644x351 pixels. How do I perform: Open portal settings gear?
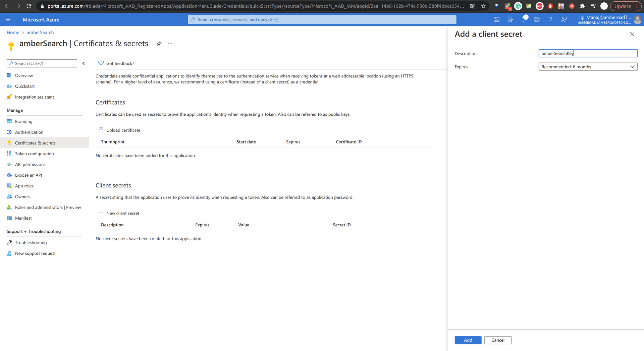[x=537, y=19]
